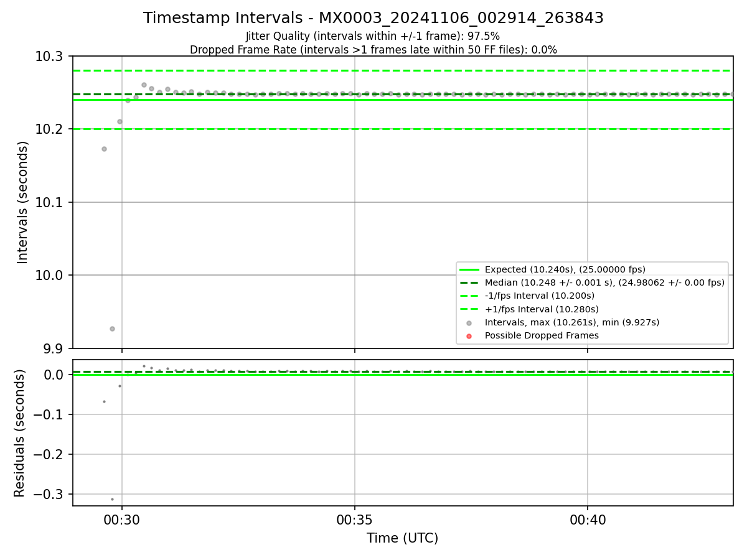Click the interval data point near 10.17 seconds
Image resolution: width=747 pixels, height=560 pixels.
(x=104, y=149)
